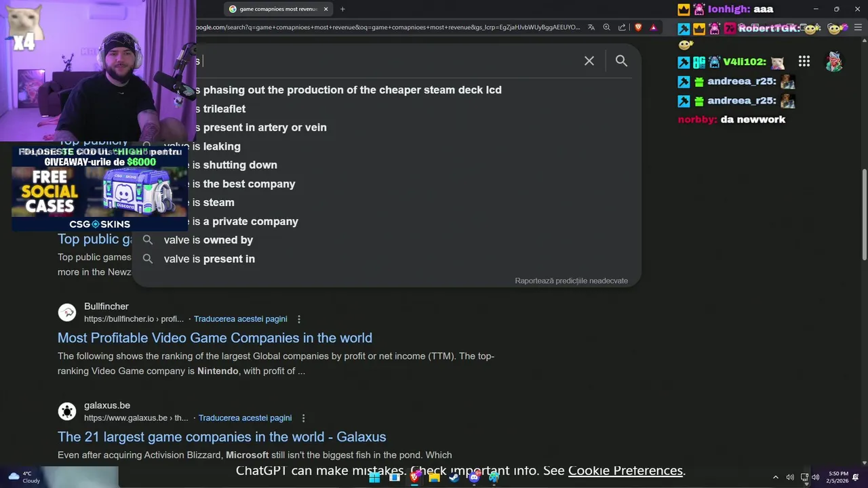Screen dimensions: 868x488
Task: Select the 'game comapnioes most revenue' tab
Action: pyautogui.click(x=278, y=9)
